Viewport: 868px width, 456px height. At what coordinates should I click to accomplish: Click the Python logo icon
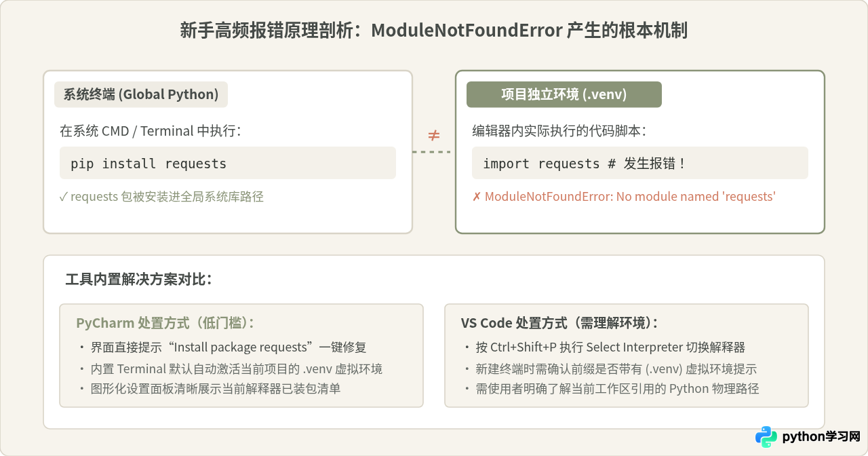click(x=766, y=437)
